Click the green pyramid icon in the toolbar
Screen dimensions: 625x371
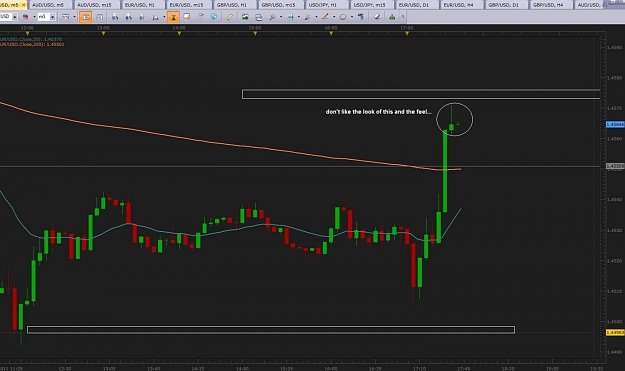[x=392, y=17]
